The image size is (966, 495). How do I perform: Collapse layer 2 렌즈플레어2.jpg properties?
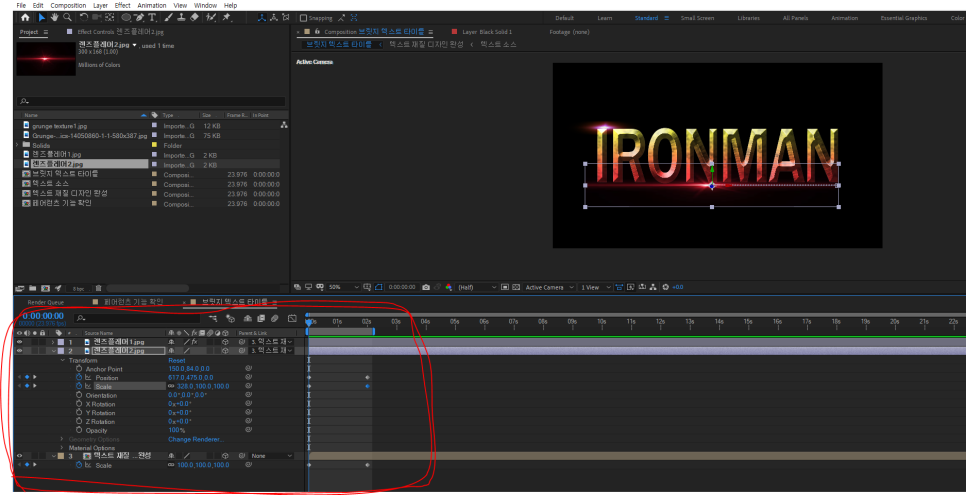[54, 351]
